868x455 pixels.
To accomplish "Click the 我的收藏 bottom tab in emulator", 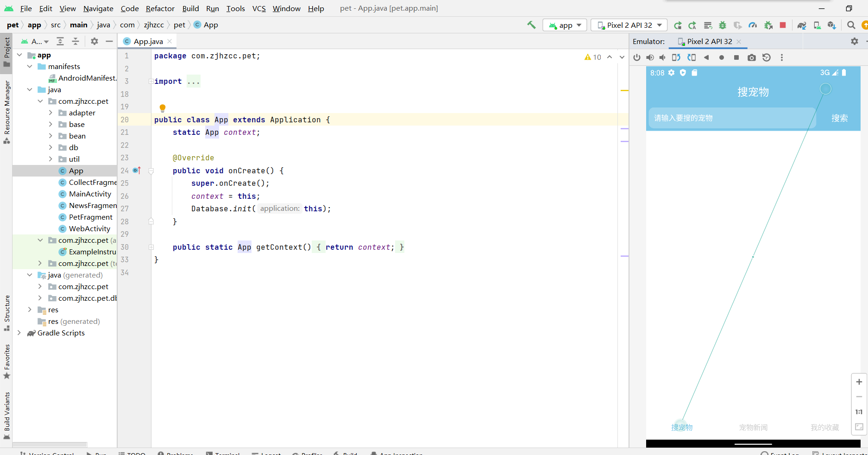I will (824, 427).
